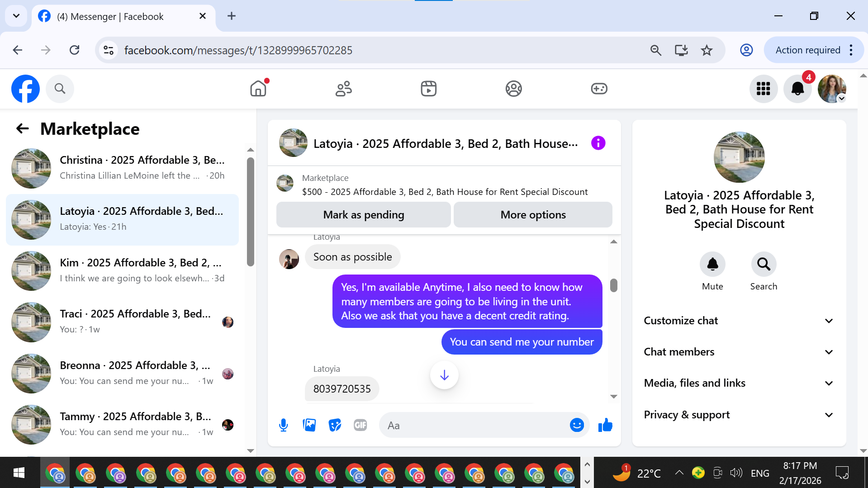Screen dimensions: 868x488
Task: Open Latoyia chat header title
Action: (445, 144)
